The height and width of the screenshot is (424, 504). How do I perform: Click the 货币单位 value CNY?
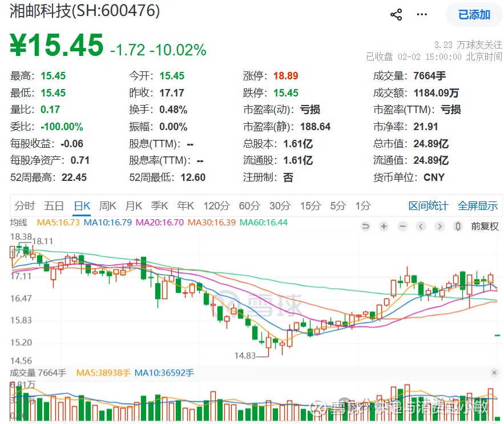434,177
